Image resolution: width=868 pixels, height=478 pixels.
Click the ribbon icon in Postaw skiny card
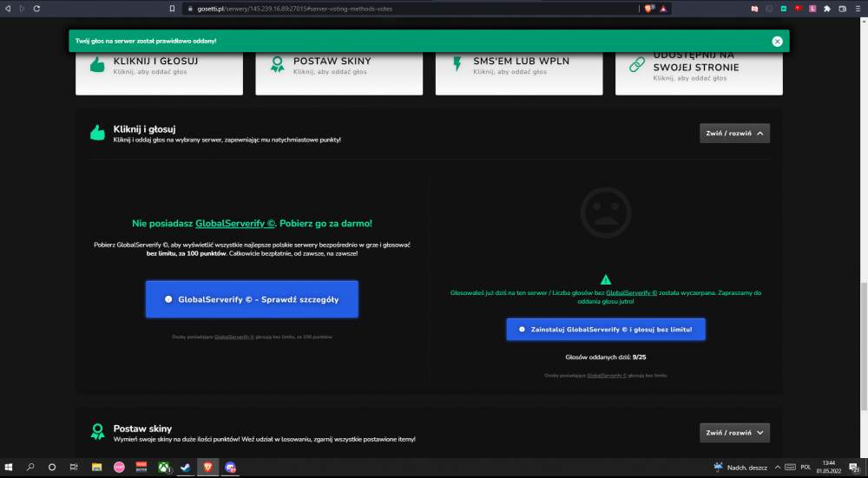[277, 65]
